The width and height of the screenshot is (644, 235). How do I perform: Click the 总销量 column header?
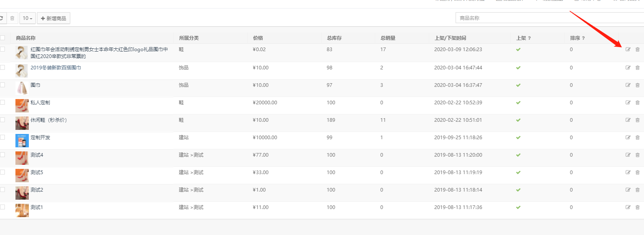(x=388, y=38)
